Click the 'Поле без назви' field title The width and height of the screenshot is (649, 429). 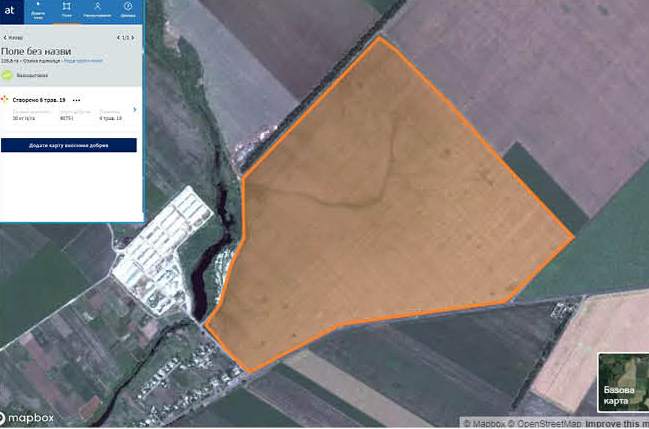coord(36,51)
